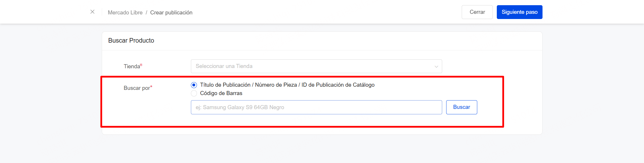Click the red asterisk next to Tienda

tap(141, 65)
